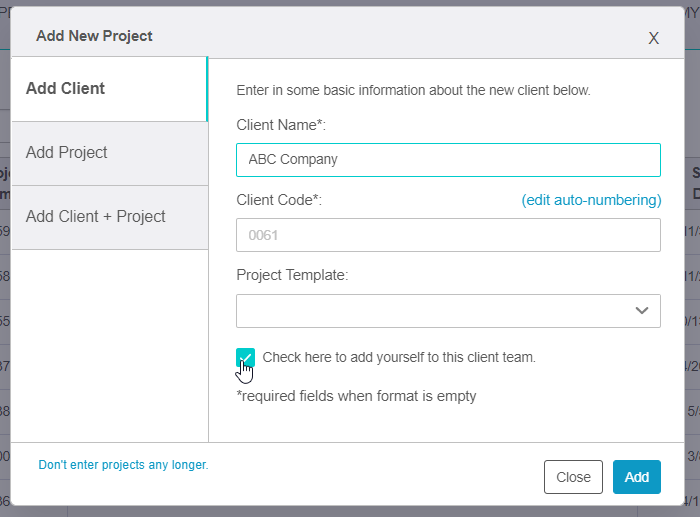
Task: Uncheck the add yourself to client team checkbox
Action: (245, 357)
